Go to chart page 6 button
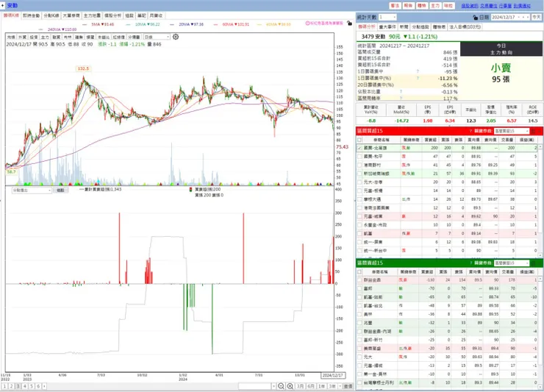The height and width of the screenshot is (392, 544). [38, 386]
